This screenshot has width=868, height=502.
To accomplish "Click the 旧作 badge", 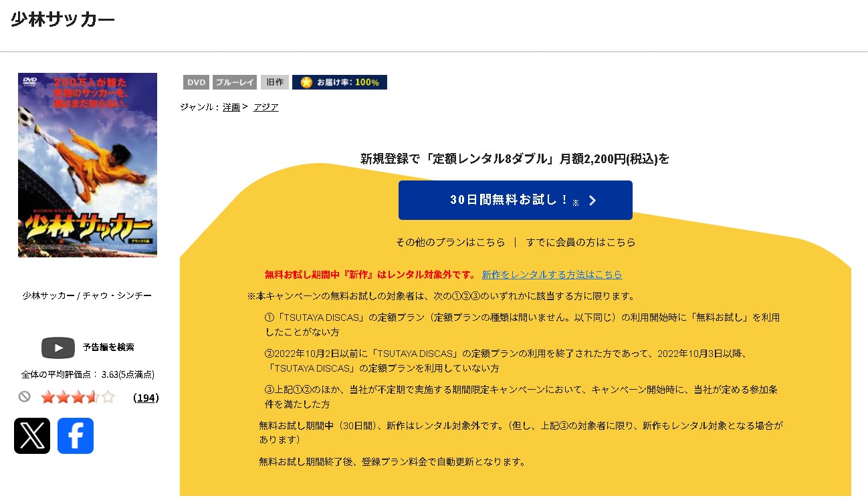I will coord(275,82).
